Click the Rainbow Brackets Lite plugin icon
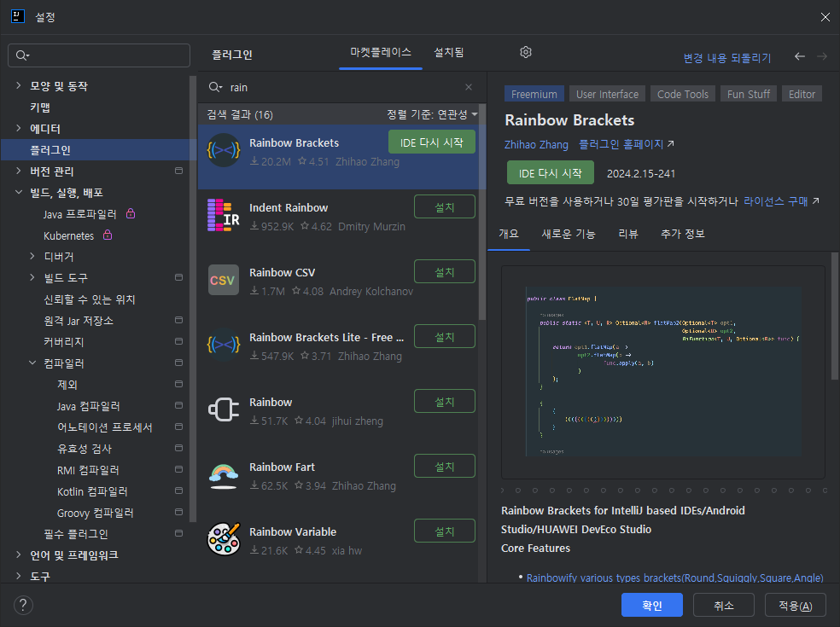Image resolution: width=840 pixels, height=627 pixels. 224,345
